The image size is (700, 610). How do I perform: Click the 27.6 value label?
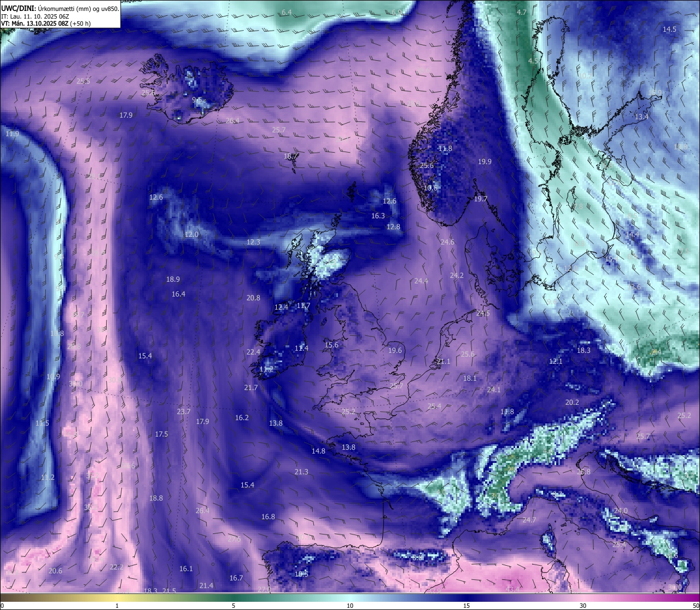pyautogui.click(x=234, y=539)
